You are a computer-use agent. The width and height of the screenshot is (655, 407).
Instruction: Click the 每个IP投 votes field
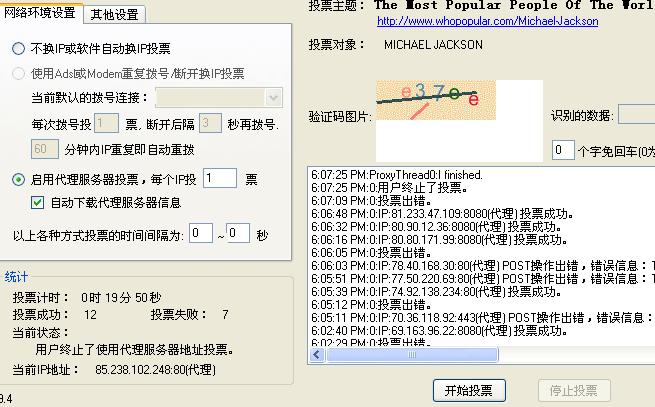click(219, 179)
